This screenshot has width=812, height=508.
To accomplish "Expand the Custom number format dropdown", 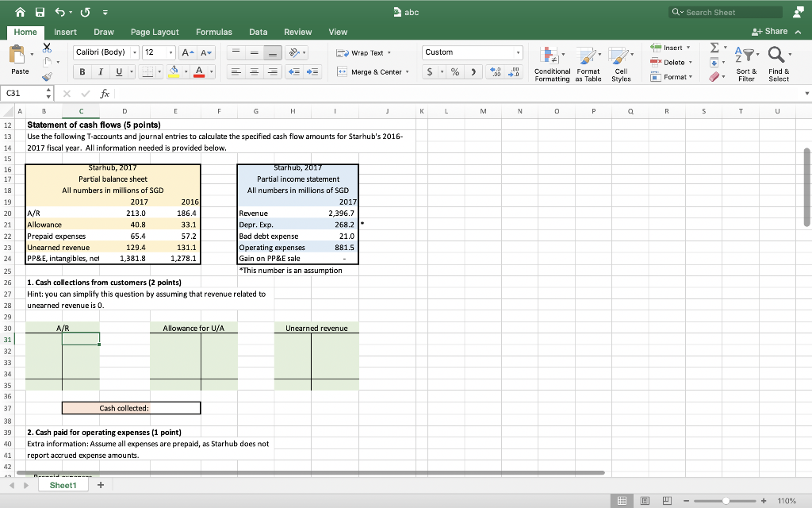I will pos(519,52).
